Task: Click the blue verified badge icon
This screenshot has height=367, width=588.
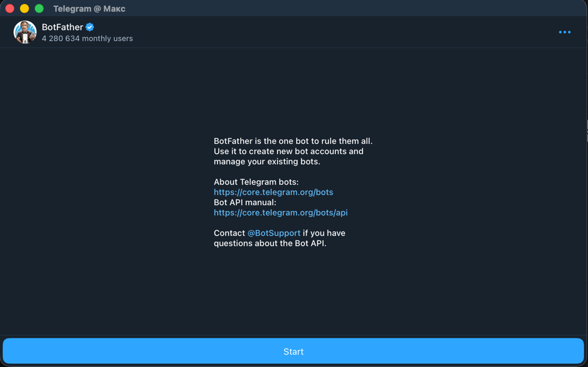Action: point(90,27)
